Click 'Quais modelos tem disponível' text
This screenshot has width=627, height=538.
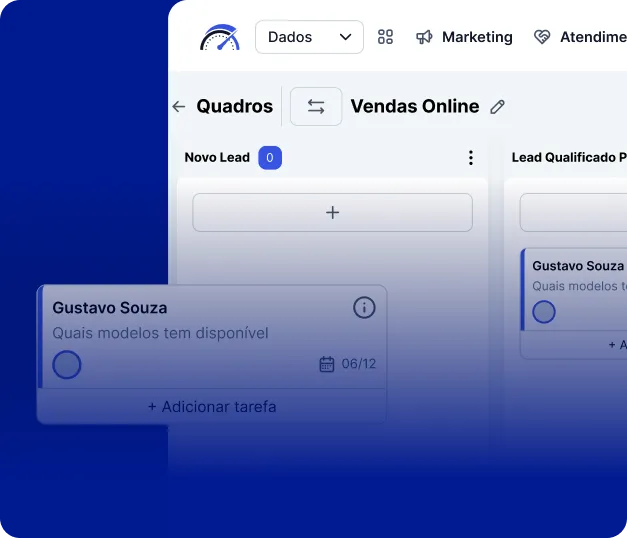click(x=160, y=333)
